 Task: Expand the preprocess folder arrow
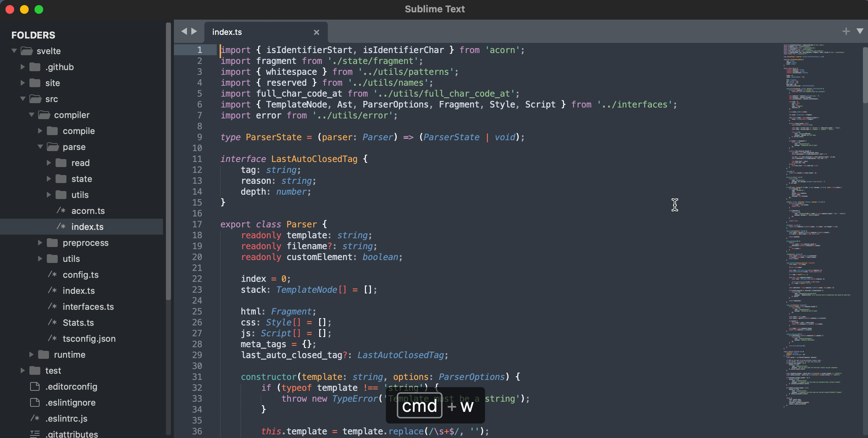pyautogui.click(x=40, y=243)
